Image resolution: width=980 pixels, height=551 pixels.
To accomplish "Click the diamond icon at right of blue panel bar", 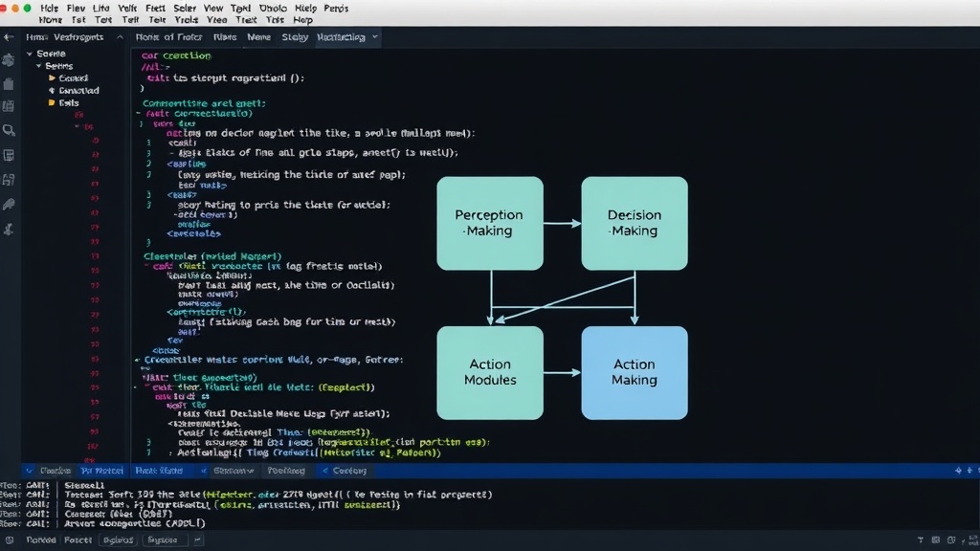I will pyautogui.click(x=958, y=471).
